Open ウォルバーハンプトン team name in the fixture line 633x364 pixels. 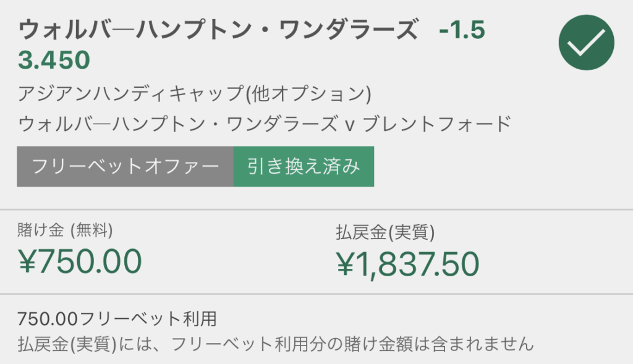tap(178, 124)
